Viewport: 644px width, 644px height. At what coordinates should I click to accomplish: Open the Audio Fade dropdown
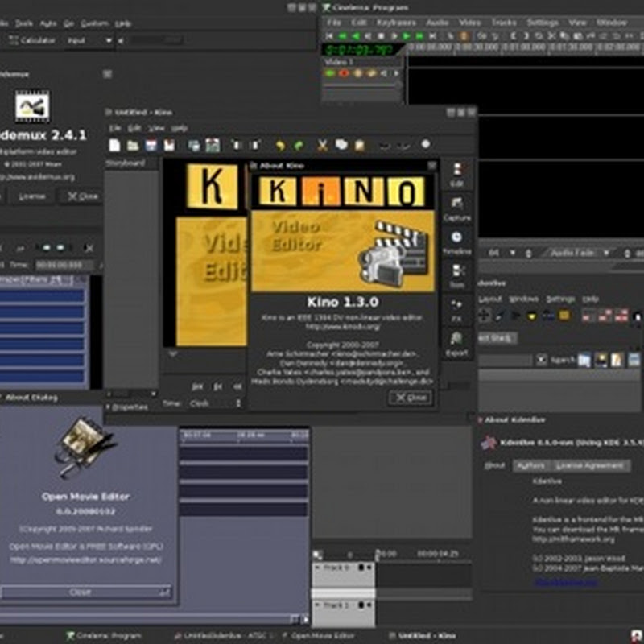click(x=578, y=253)
